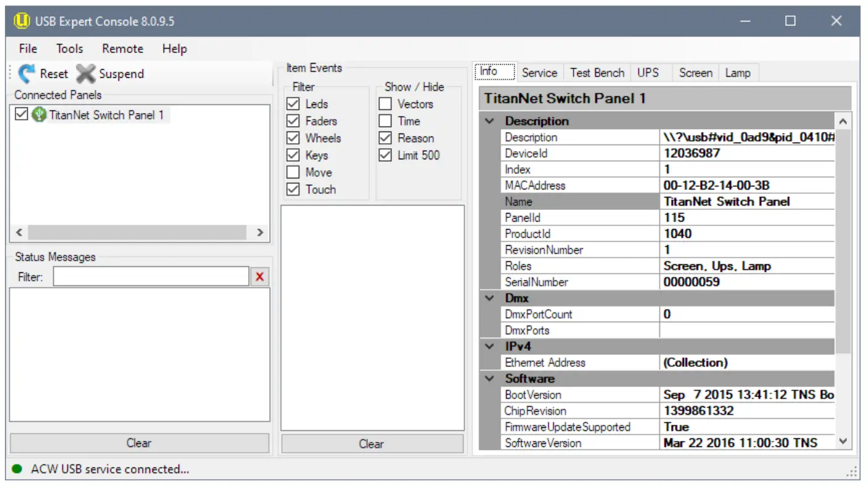Click the property grid vertical scrollbar thumb

coord(843,241)
